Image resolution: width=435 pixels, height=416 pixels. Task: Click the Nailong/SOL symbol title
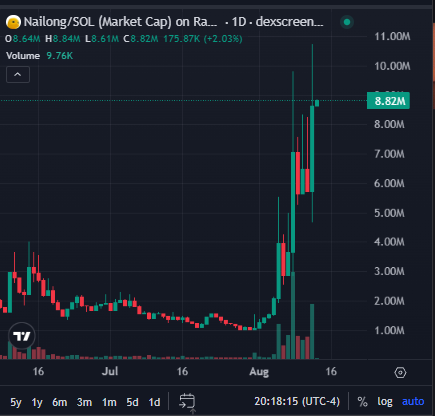coord(120,22)
